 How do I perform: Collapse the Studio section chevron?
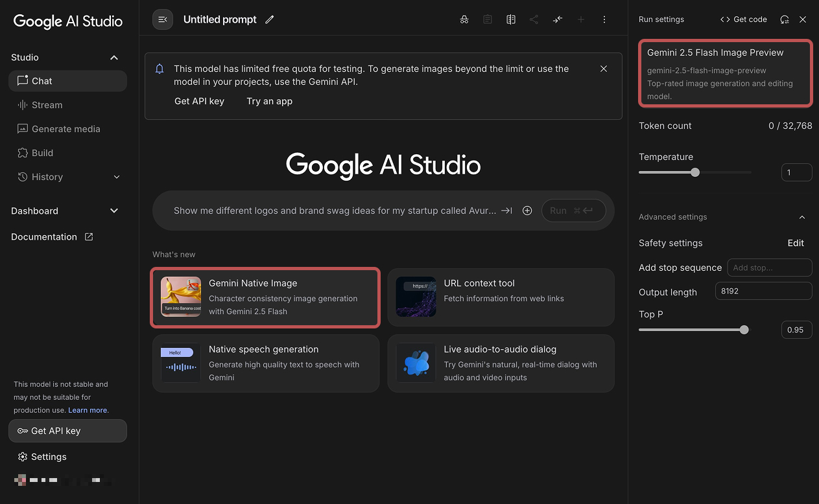coord(114,58)
